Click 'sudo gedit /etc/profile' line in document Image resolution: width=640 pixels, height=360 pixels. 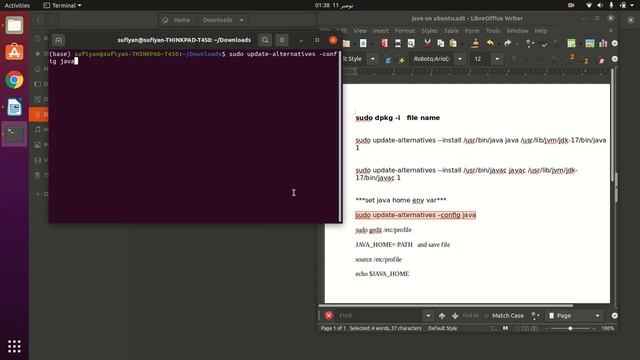click(383, 230)
